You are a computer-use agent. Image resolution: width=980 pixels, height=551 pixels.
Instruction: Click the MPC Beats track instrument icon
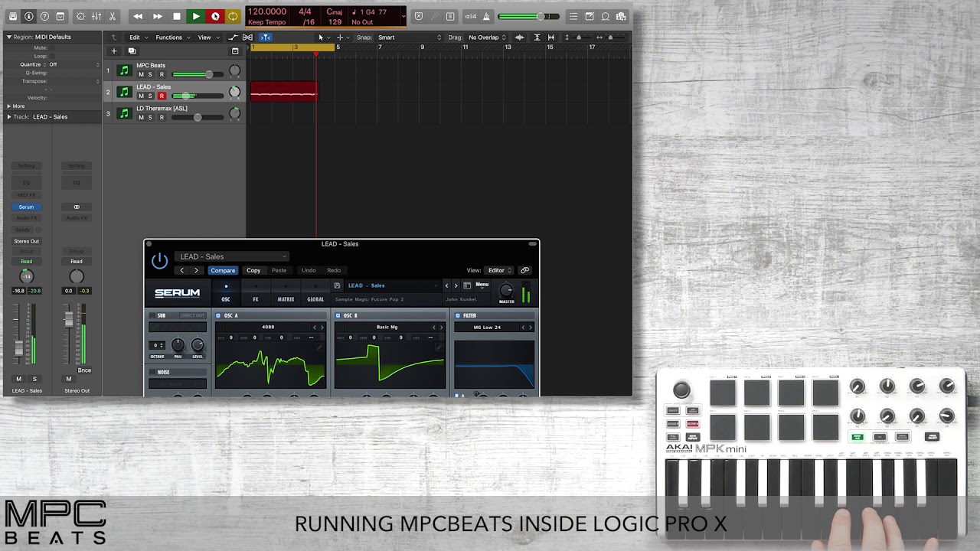[124, 70]
